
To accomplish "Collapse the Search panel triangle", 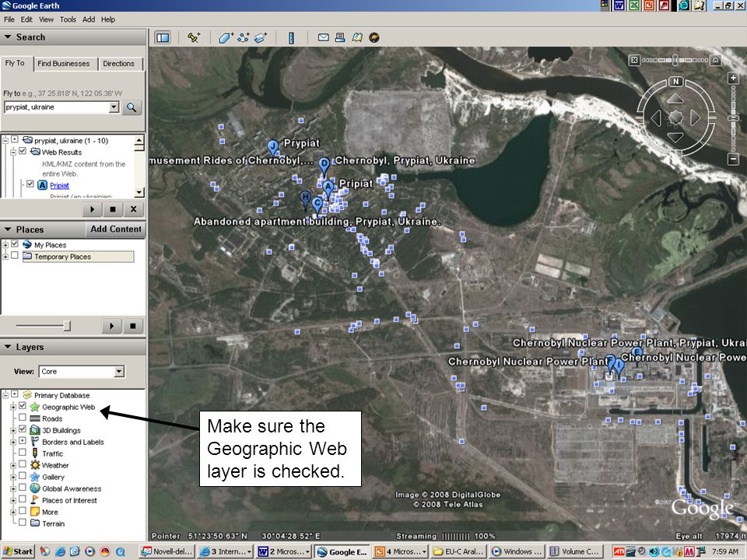I will (8, 37).
